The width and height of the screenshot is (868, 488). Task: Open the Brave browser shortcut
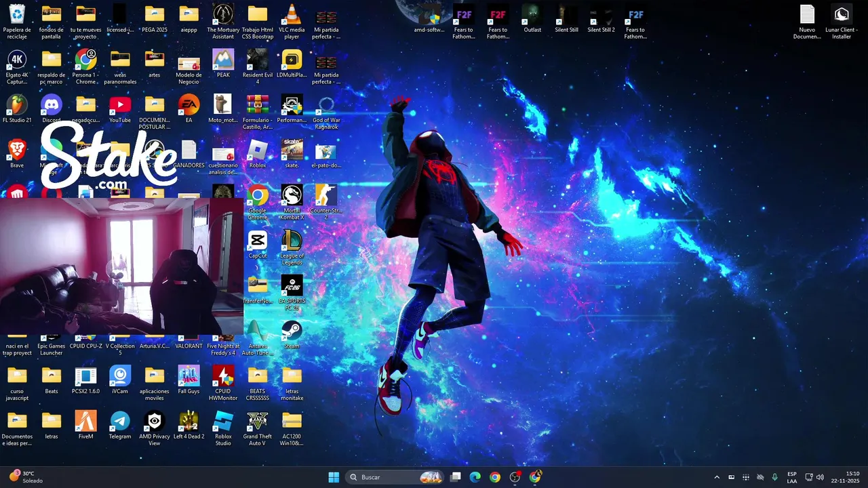coord(17,154)
